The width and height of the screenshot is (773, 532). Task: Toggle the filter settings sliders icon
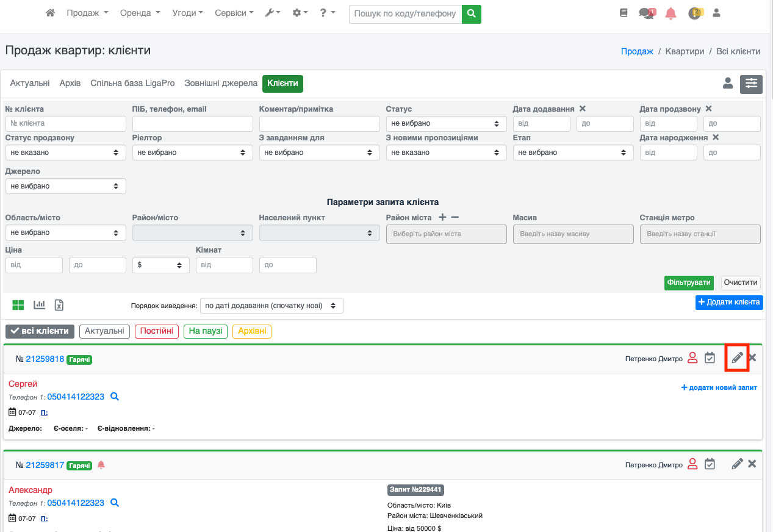751,84
